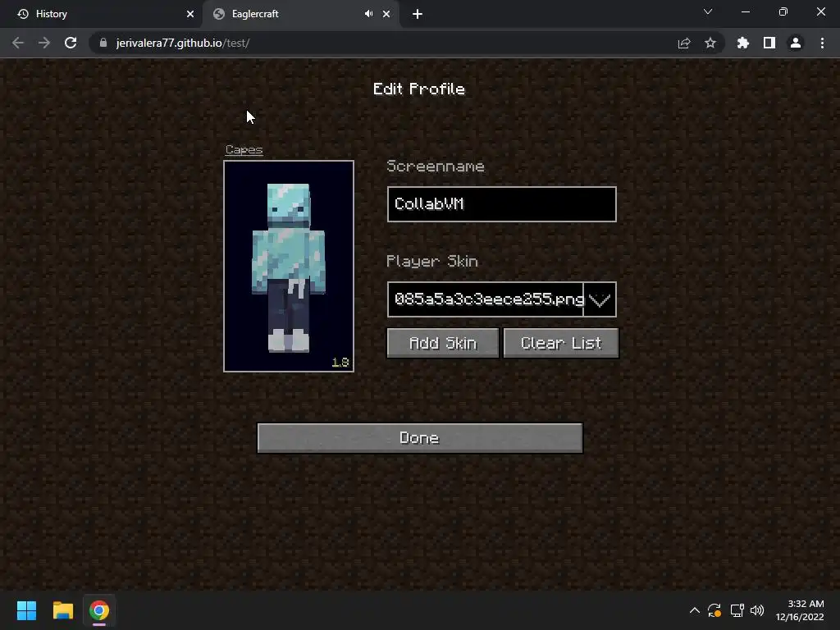
Task: Open the Windows Update tray icon
Action: (714, 610)
